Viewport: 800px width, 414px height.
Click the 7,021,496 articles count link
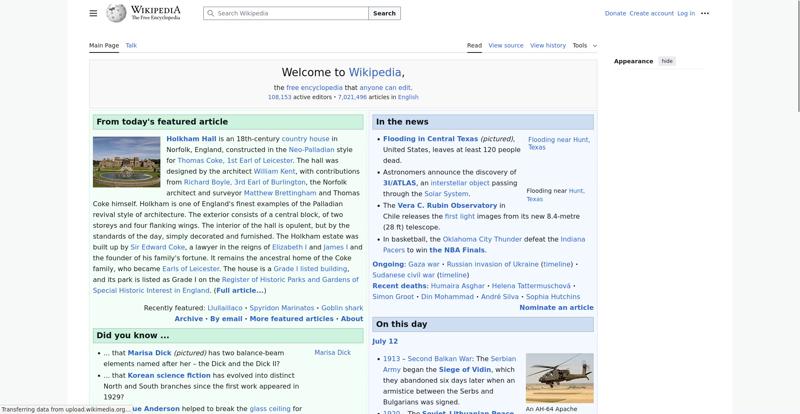pos(352,97)
